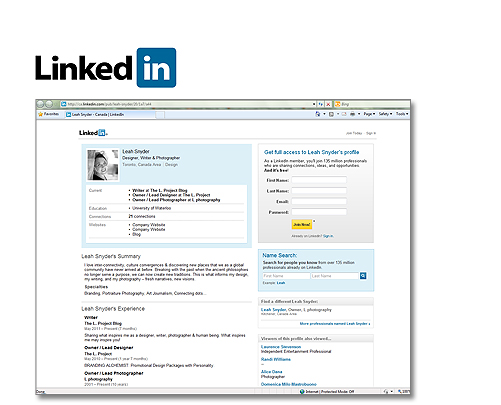This screenshot has width=501, height=405.
Task: Click Name Search Last Name box
Action: (x=335, y=276)
